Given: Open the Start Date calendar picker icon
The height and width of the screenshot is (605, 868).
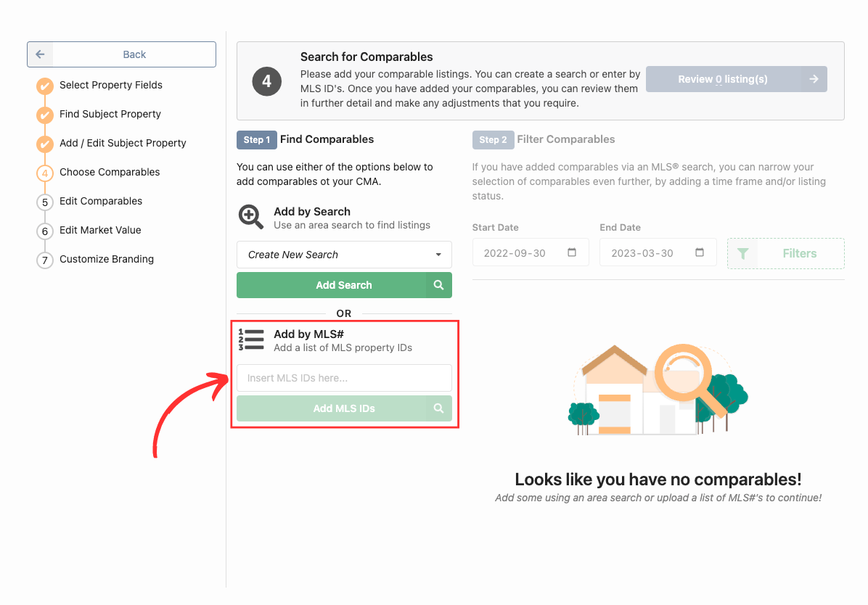Looking at the screenshot, I should click(x=572, y=252).
